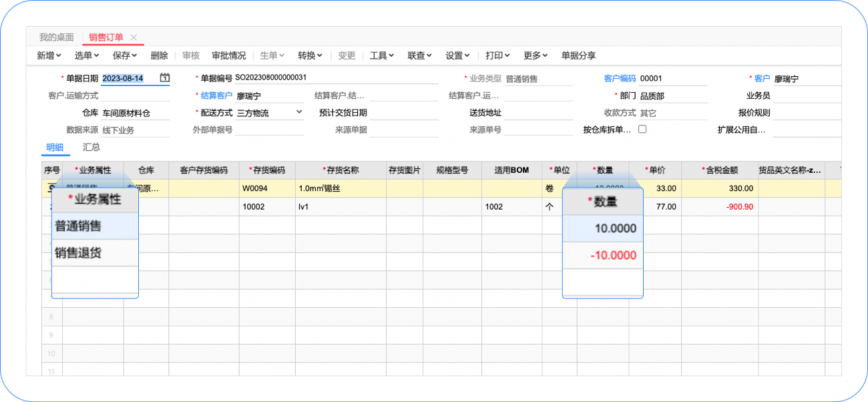
Task: Open the 更多 menu
Action: (x=535, y=55)
